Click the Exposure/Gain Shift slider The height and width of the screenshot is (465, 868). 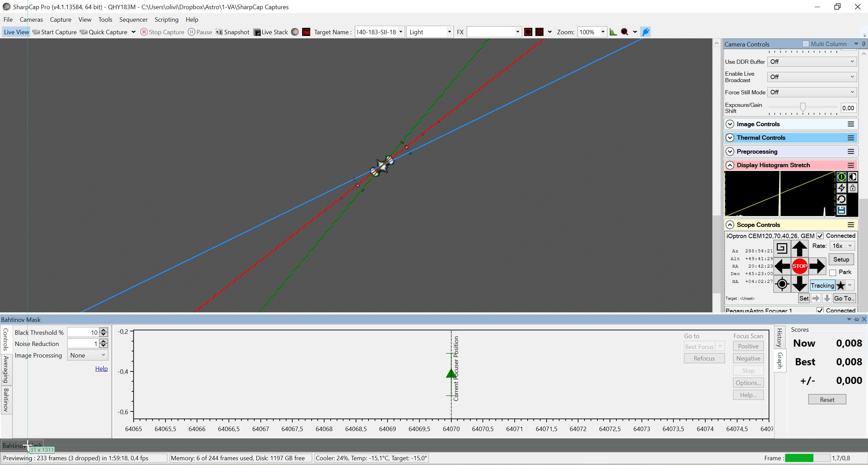(x=803, y=107)
